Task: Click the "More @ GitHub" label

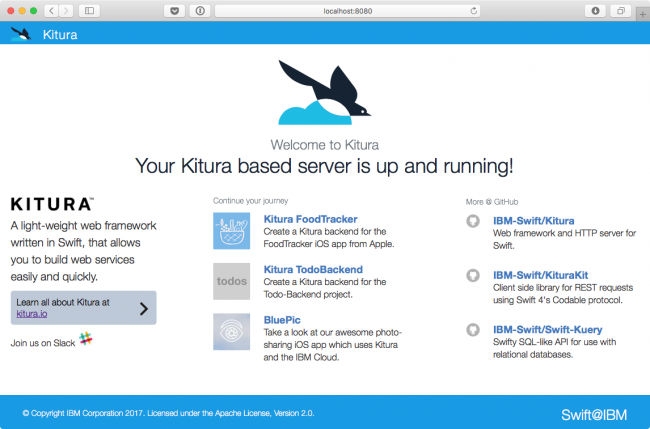Action: point(492,202)
